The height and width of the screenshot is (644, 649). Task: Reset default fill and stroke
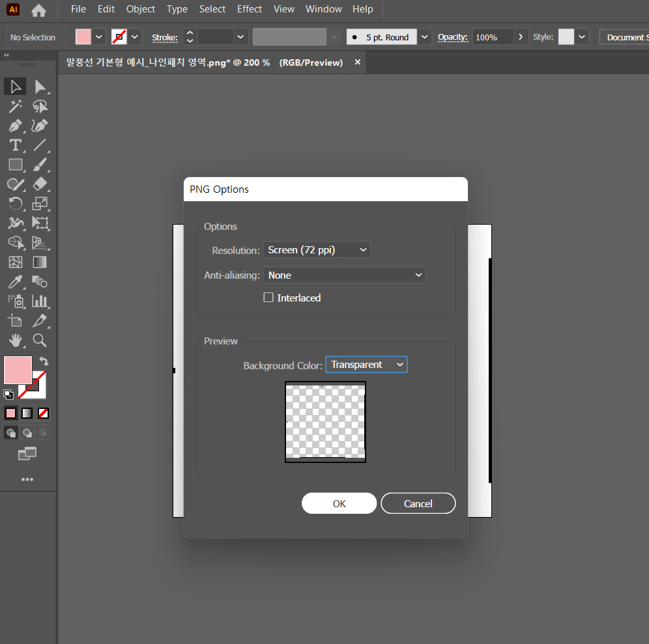tap(8, 394)
